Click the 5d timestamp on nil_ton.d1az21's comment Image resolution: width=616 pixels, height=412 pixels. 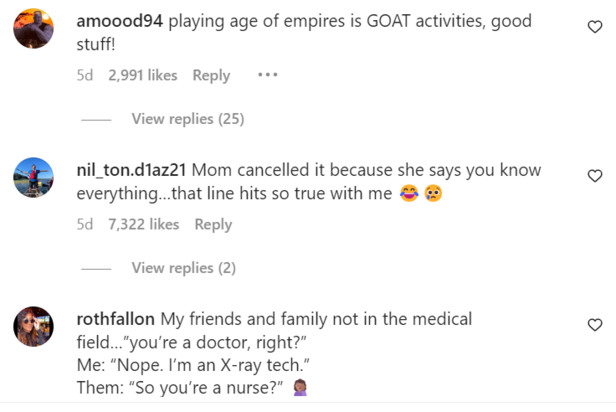click(x=85, y=224)
